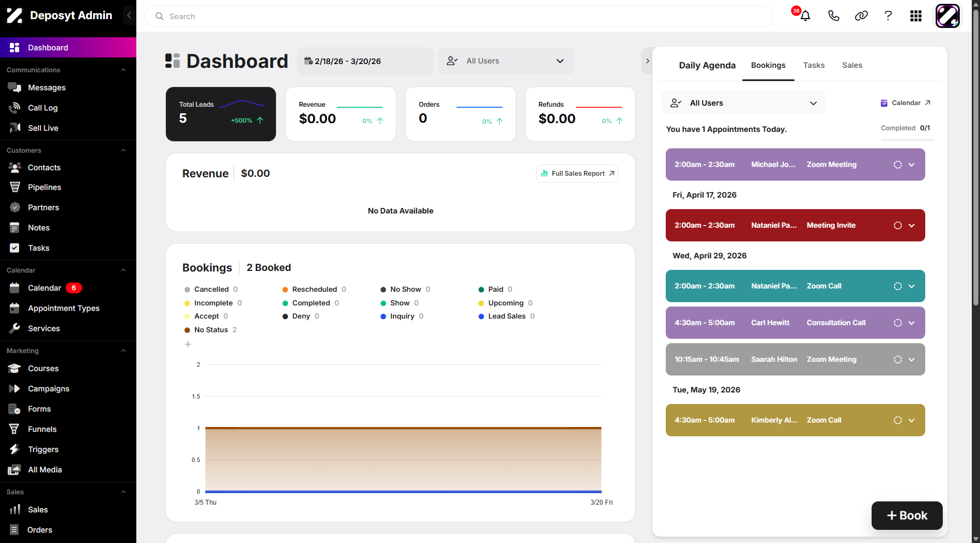980x543 pixels.
Task: Collapse the Communications section
Action: click(123, 70)
